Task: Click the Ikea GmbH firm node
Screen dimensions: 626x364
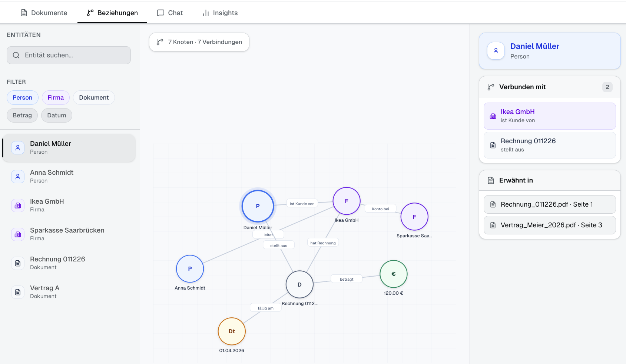Action: [346, 201]
